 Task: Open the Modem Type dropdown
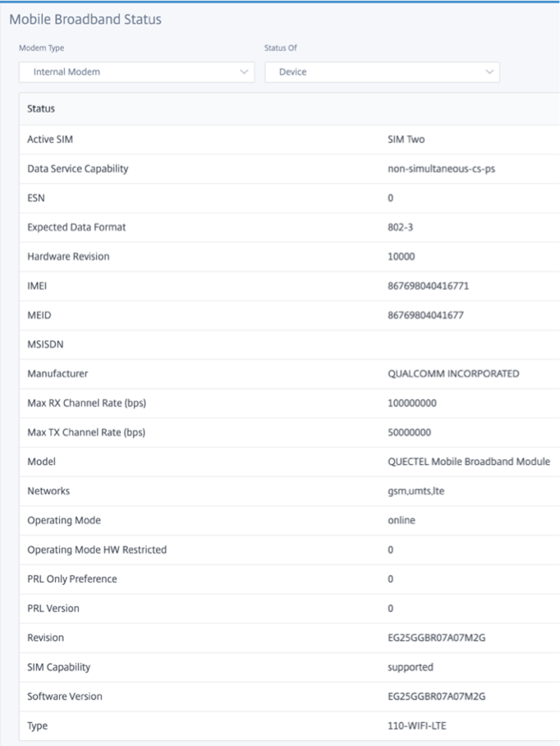[x=136, y=72]
